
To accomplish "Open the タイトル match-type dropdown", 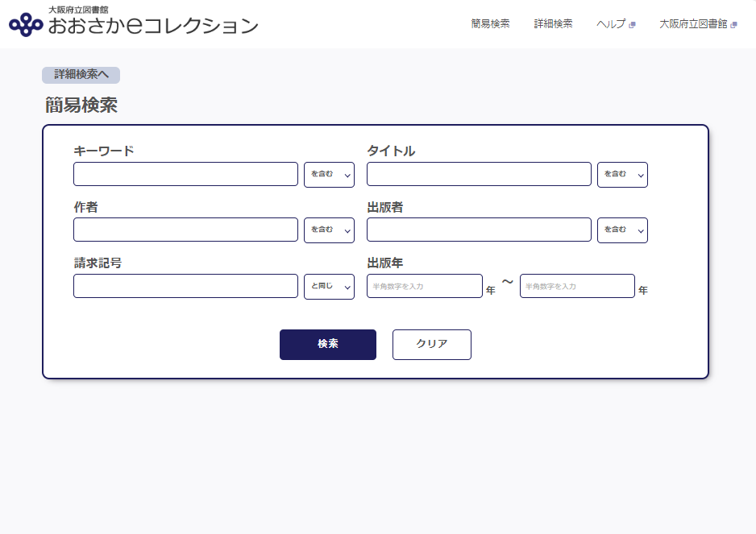I will (622, 175).
